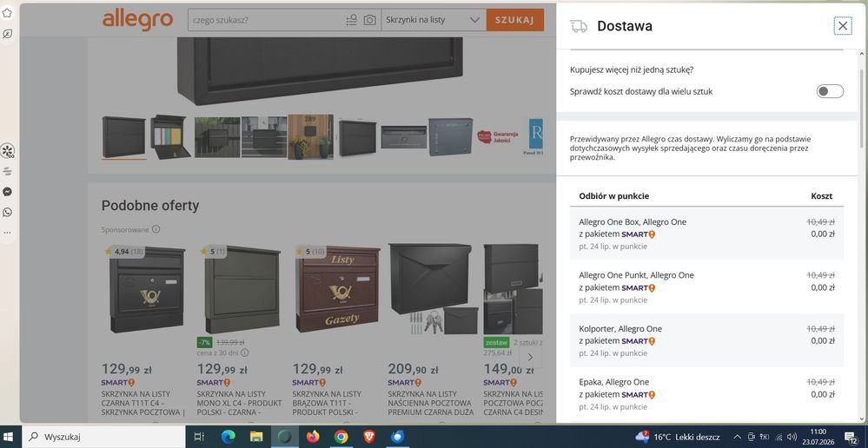Open the top star-shaped sidebar icon in Opera

(x=7, y=13)
